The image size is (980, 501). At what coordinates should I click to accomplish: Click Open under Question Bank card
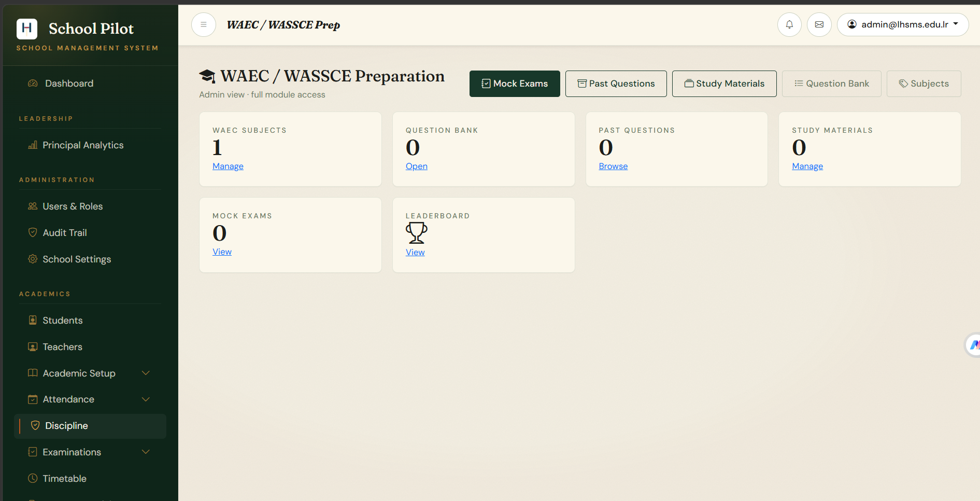(x=417, y=166)
